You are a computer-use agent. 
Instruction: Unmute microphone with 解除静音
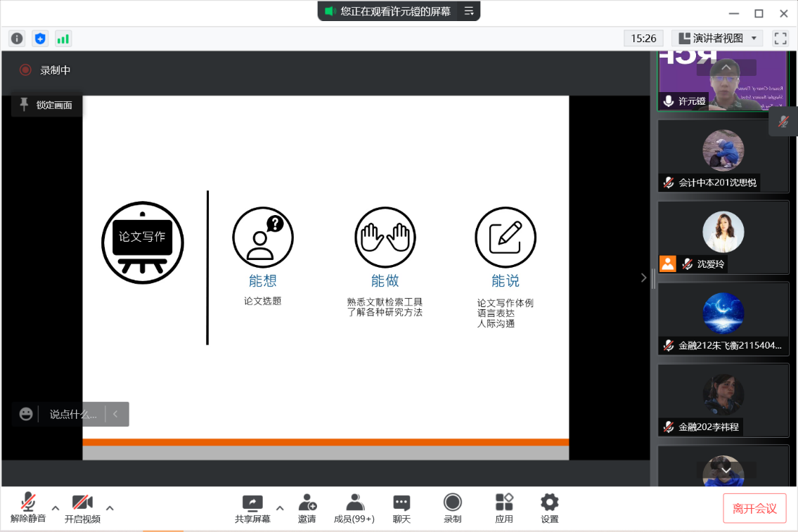(28, 508)
